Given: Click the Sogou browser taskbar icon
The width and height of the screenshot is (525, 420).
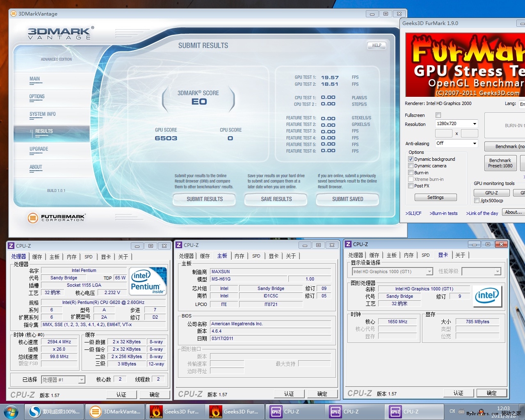Looking at the screenshot, I should tap(55, 411).
